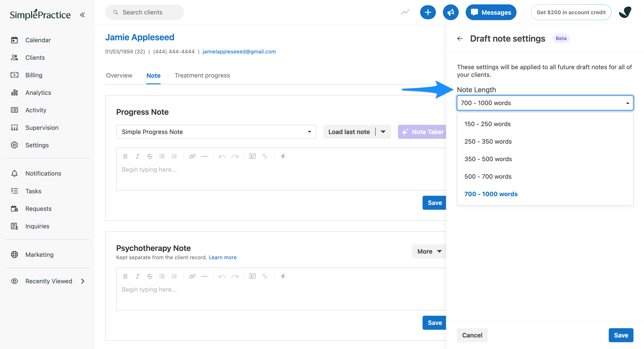644x349 pixels.
Task: Expand the Load last note arrow
Action: (x=383, y=132)
